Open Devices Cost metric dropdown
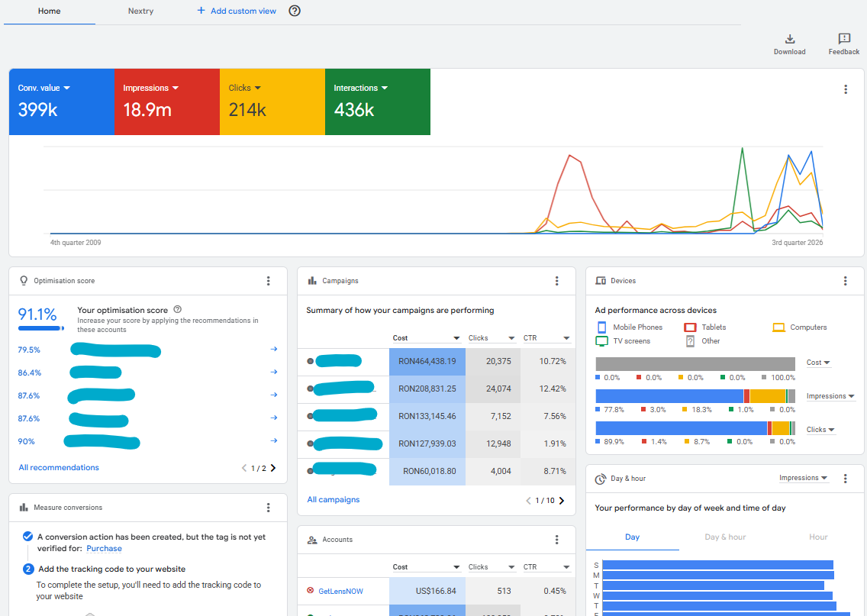The image size is (867, 616). [x=818, y=363]
